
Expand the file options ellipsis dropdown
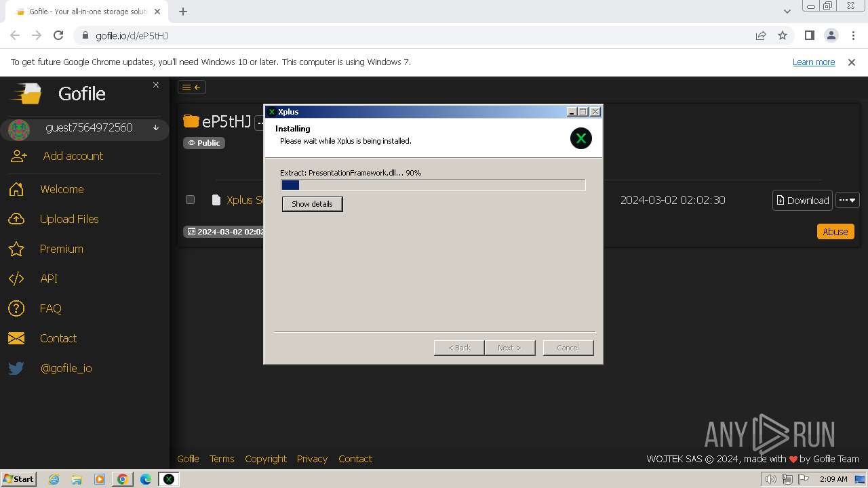point(848,200)
